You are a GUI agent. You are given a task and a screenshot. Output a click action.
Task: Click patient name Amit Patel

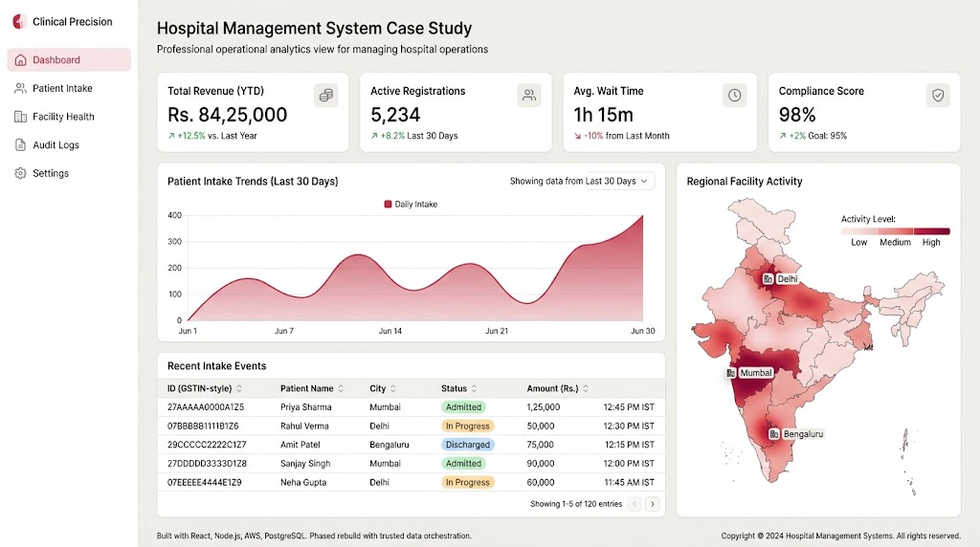pos(300,445)
